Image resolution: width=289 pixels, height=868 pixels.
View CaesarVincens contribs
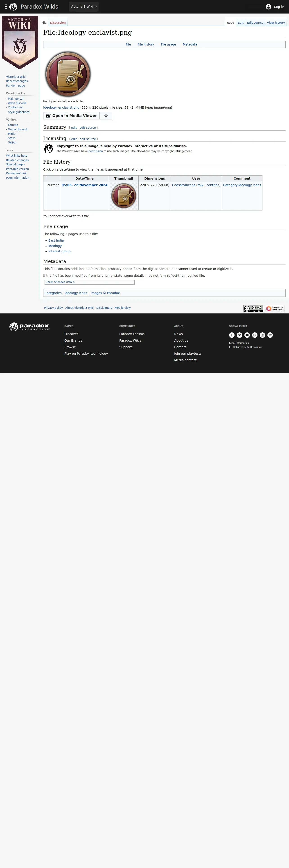pyautogui.click(x=213, y=185)
